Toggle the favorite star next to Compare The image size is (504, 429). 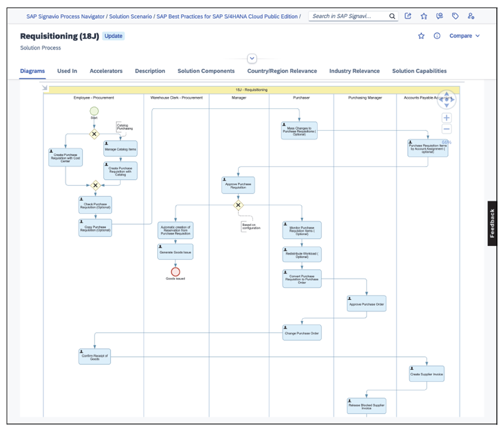421,35
